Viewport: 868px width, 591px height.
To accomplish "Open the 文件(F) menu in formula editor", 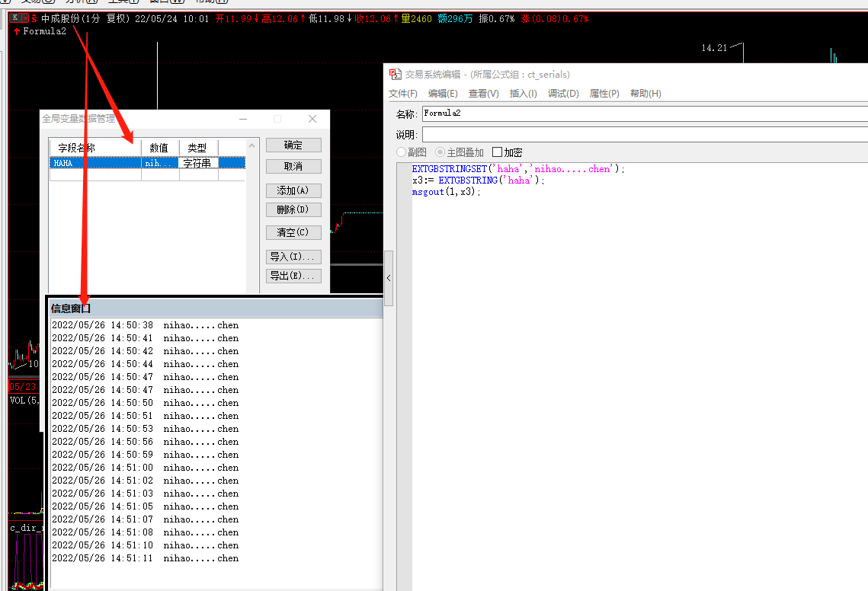I will [x=403, y=94].
